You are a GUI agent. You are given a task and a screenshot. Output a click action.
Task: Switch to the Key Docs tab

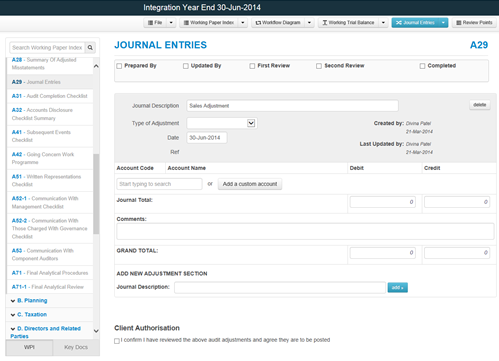tap(76, 347)
